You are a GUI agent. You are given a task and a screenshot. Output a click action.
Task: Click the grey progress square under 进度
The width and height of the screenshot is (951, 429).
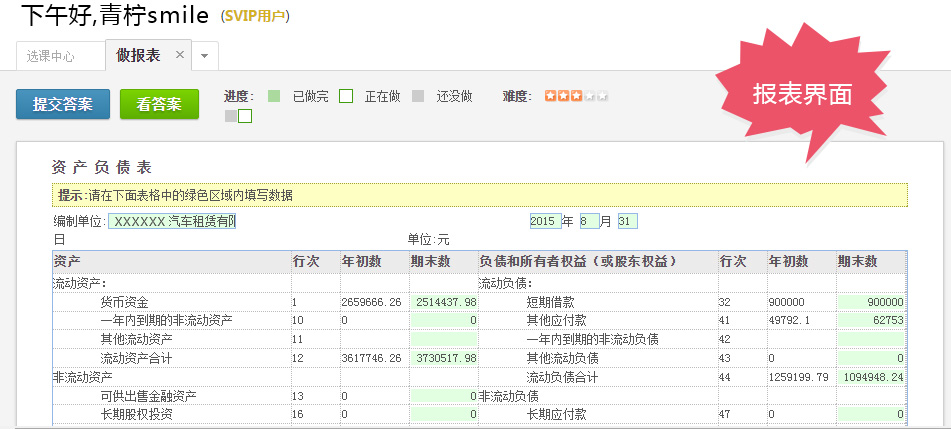tap(230, 117)
